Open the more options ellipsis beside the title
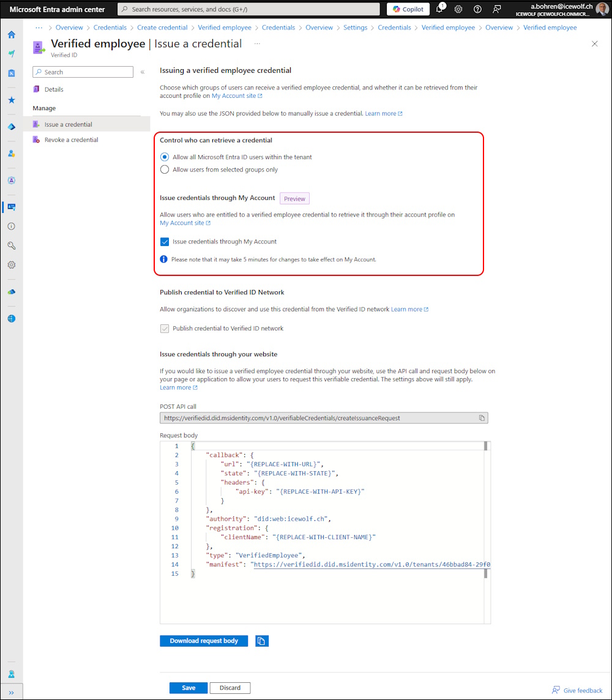The height and width of the screenshot is (700, 612). pyautogui.click(x=257, y=44)
